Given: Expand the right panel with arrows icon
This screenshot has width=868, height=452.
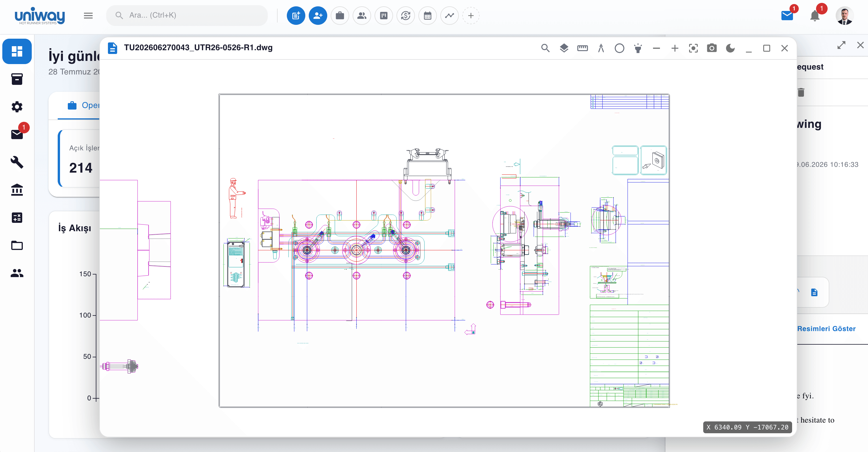Looking at the screenshot, I should click(841, 45).
